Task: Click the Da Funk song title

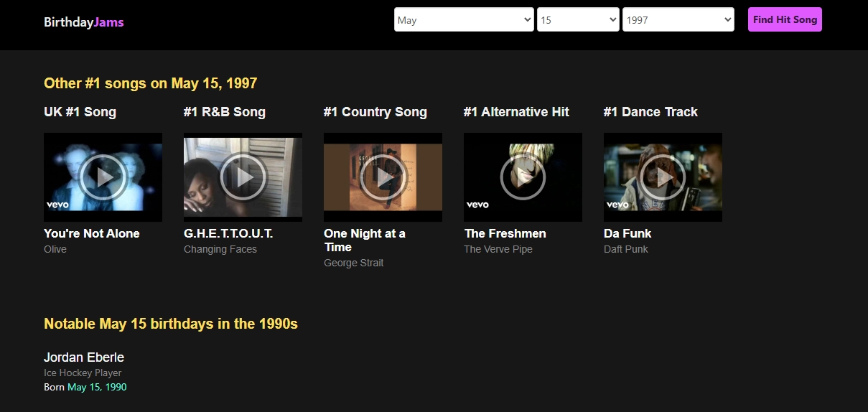Action: pyautogui.click(x=627, y=233)
